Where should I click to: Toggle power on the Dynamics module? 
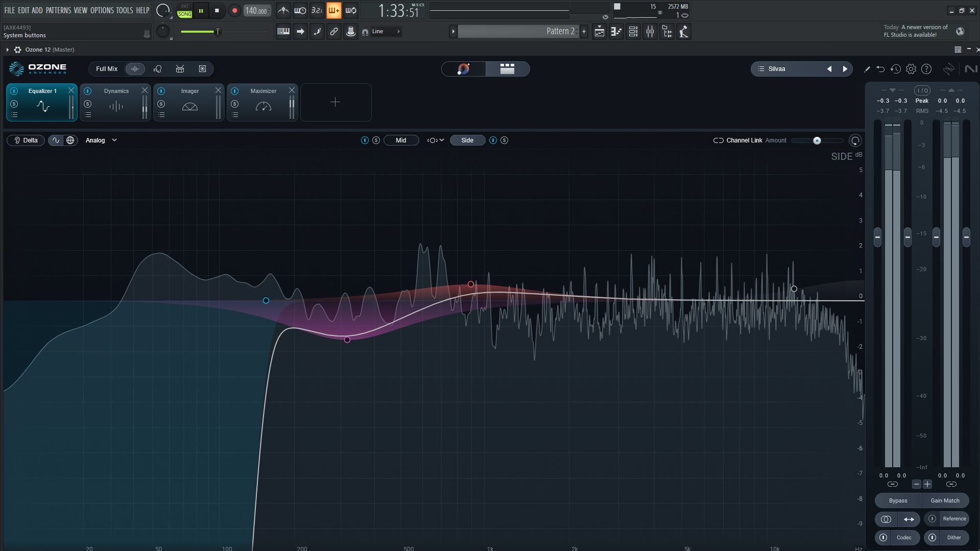pyautogui.click(x=87, y=90)
